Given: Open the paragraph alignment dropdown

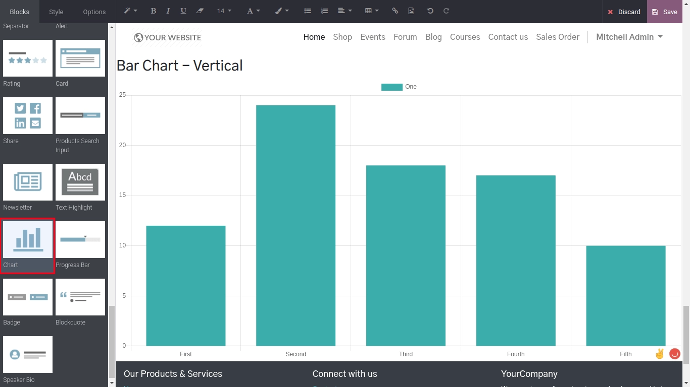Looking at the screenshot, I should click(x=345, y=11).
